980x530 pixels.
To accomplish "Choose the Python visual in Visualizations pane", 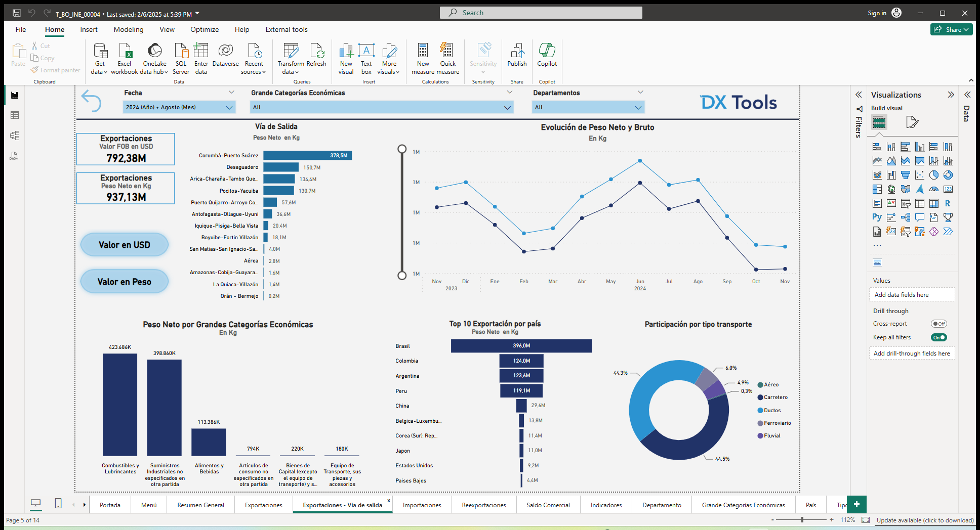I will coord(876,217).
